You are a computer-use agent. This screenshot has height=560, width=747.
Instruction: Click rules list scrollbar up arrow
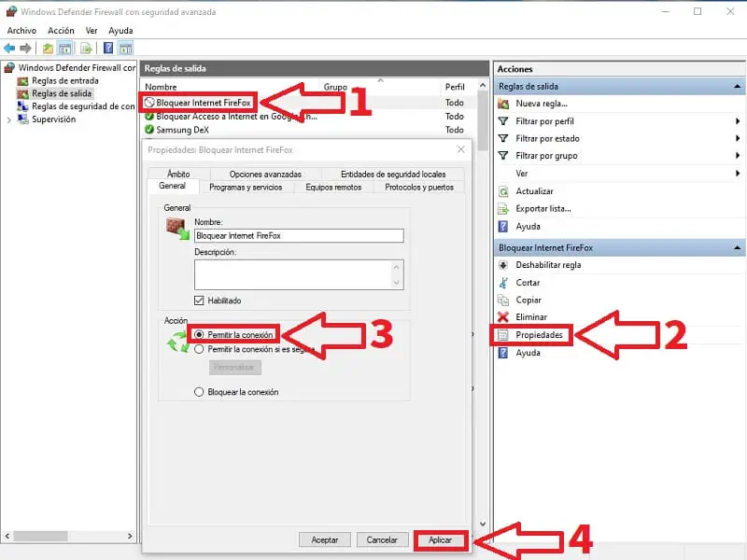click(x=483, y=85)
